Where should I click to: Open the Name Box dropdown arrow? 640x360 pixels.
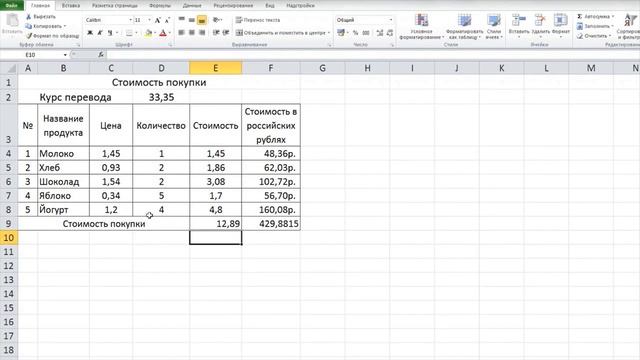pyautogui.click(x=65, y=55)
